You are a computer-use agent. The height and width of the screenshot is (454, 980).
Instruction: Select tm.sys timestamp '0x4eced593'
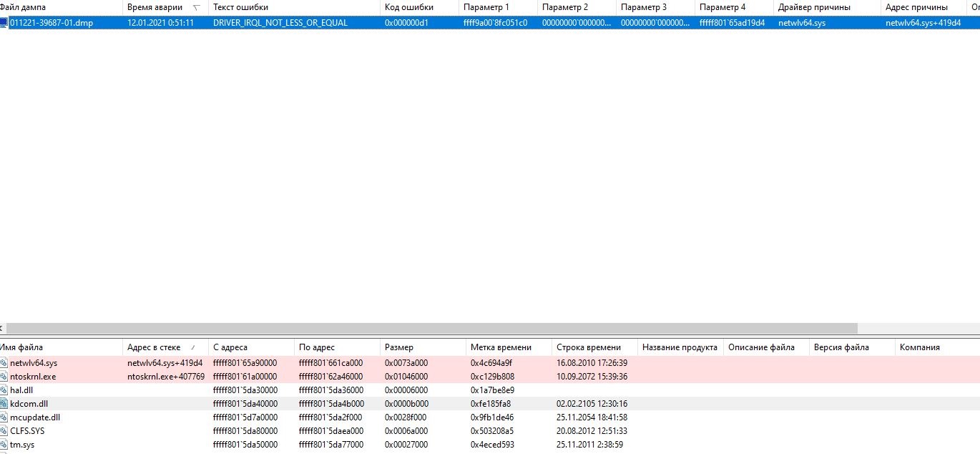492,445
